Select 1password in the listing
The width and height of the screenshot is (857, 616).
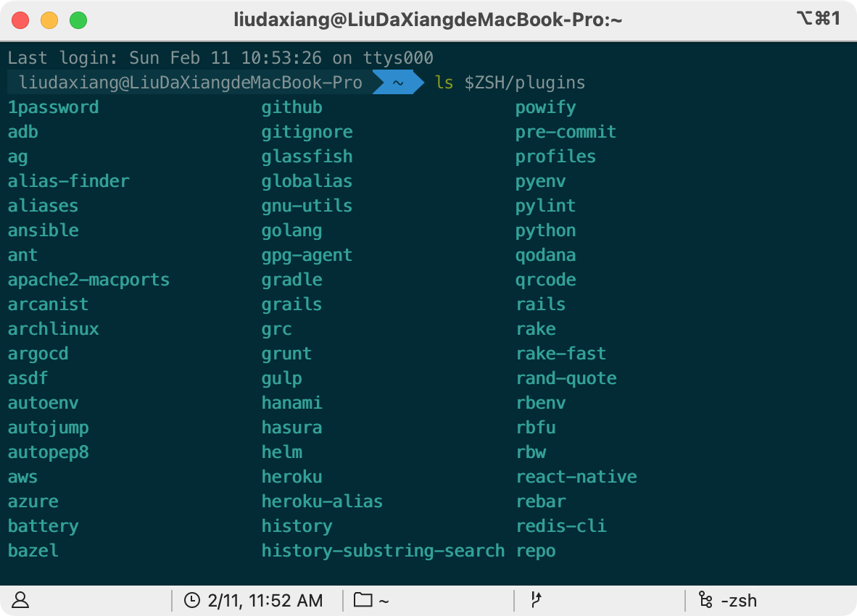click(x=53, y=107)
